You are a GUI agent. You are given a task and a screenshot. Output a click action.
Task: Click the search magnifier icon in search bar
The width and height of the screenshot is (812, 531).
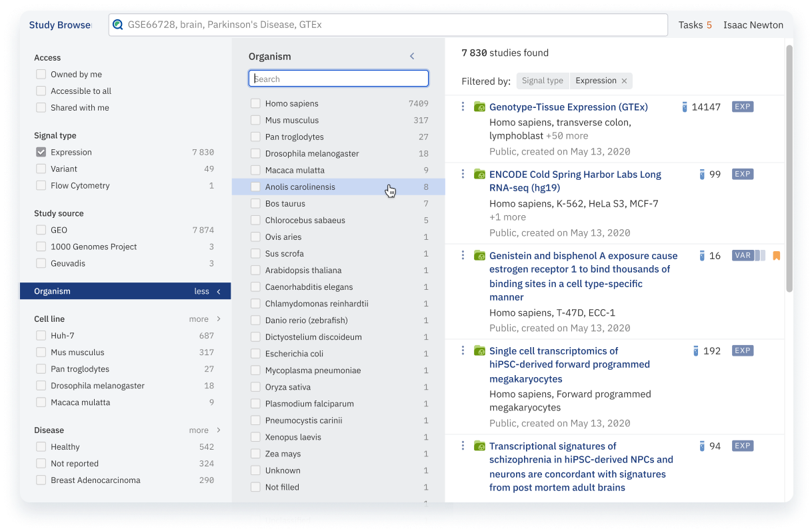coord(118,25)
